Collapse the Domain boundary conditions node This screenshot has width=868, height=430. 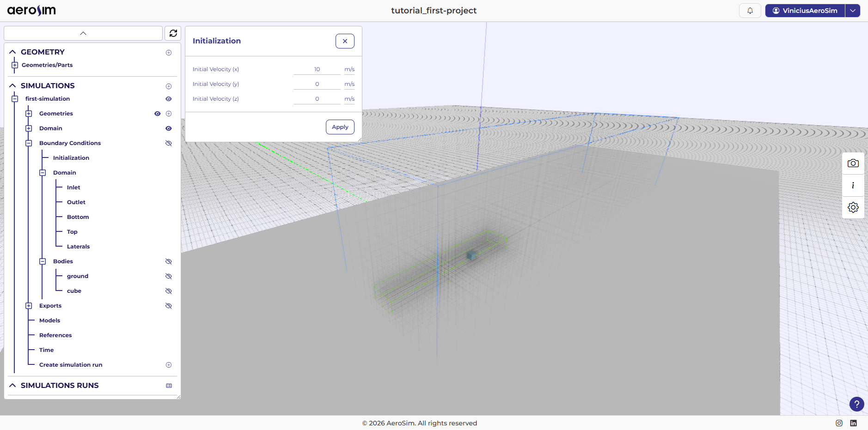[x=43, y=172]
